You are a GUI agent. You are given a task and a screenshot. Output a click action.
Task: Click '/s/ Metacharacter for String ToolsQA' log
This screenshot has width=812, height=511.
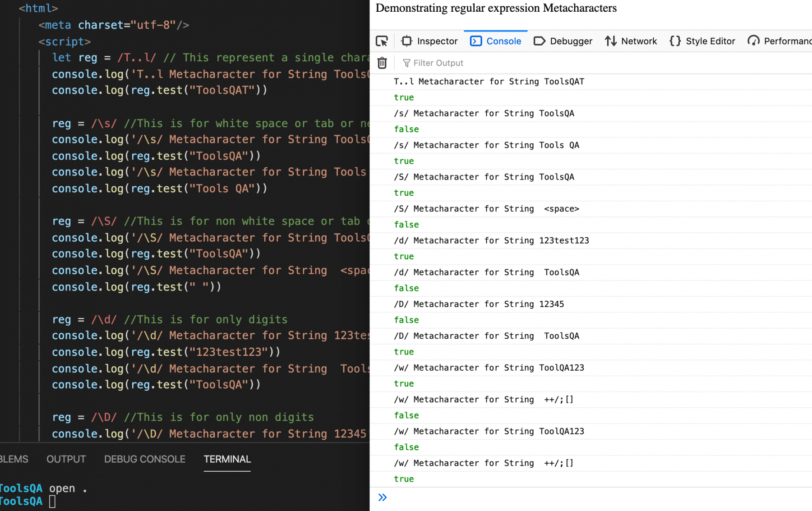(x=484, y=113)
